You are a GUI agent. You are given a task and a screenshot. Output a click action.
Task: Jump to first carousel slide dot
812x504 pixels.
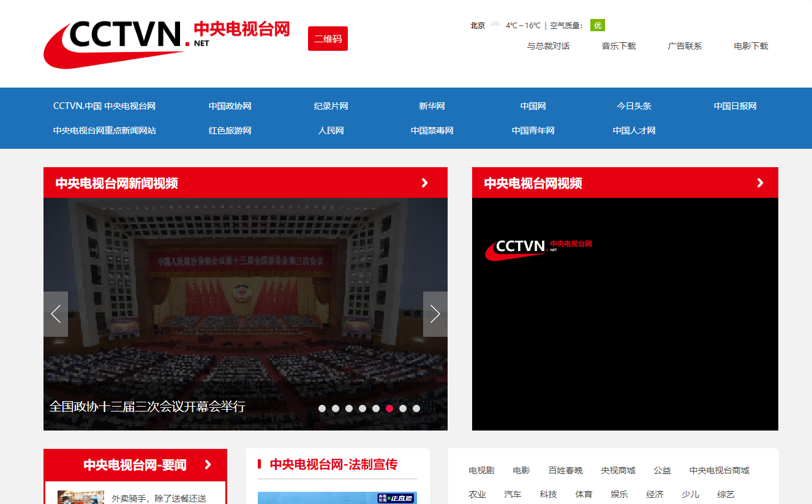322,408
